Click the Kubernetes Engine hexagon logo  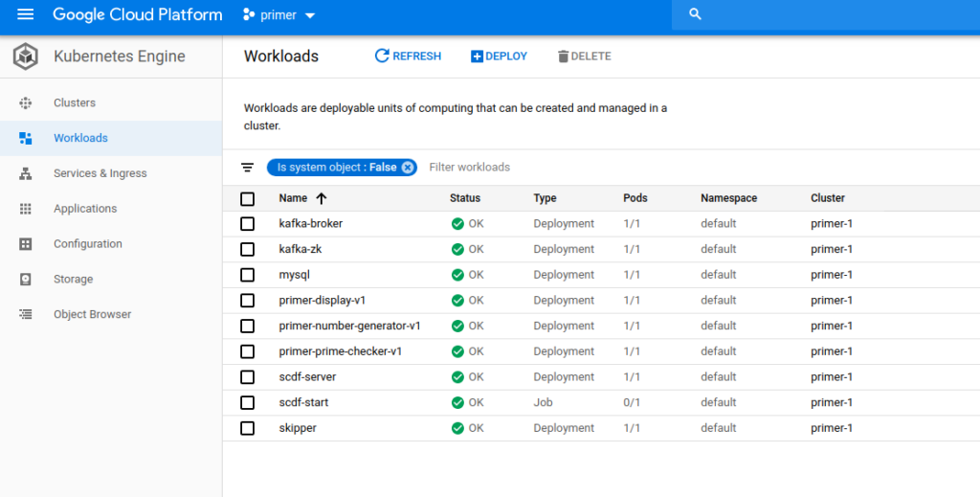point(26,56)
